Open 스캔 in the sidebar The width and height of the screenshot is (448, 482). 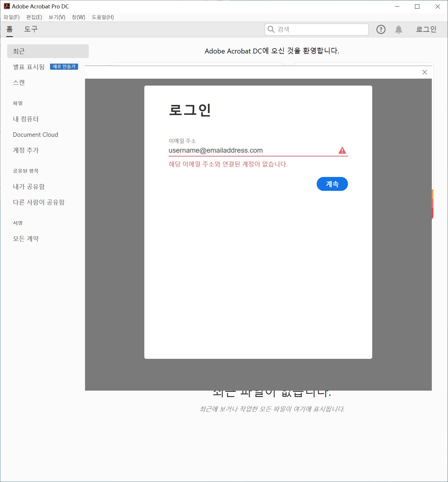tap(19, 82)
